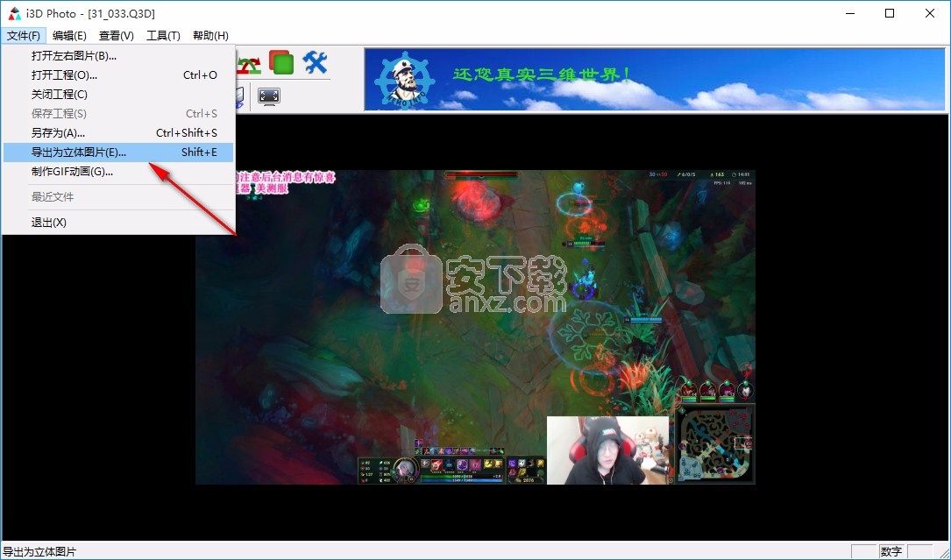The width and height of the screenshot is (951, 560).
Task: Open the 工具(T) menu
Action: pos(163,36)
